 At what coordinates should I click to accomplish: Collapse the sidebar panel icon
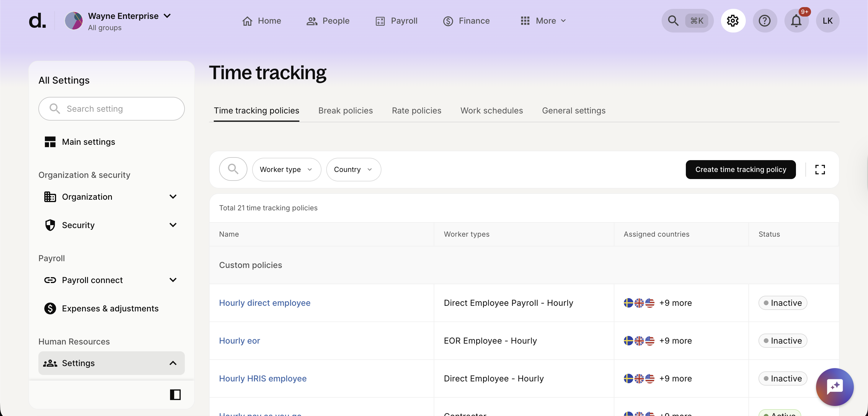click(175, 394)
